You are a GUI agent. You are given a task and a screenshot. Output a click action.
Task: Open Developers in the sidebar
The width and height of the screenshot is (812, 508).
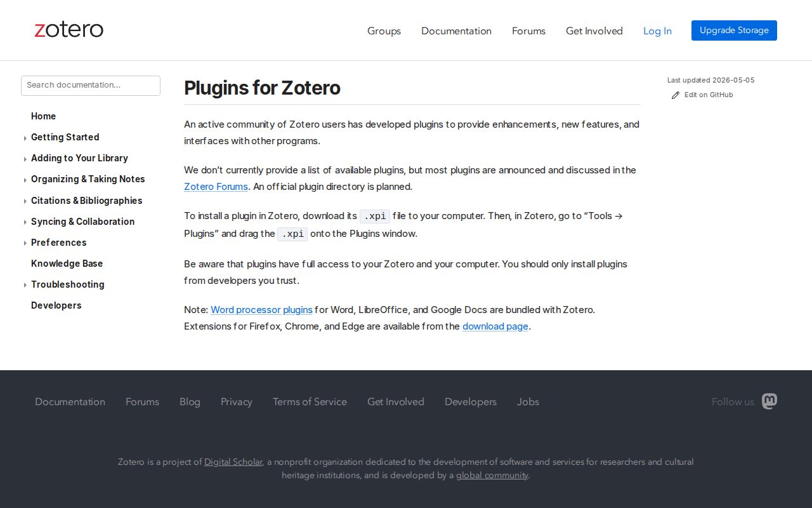tap(56, 305)
